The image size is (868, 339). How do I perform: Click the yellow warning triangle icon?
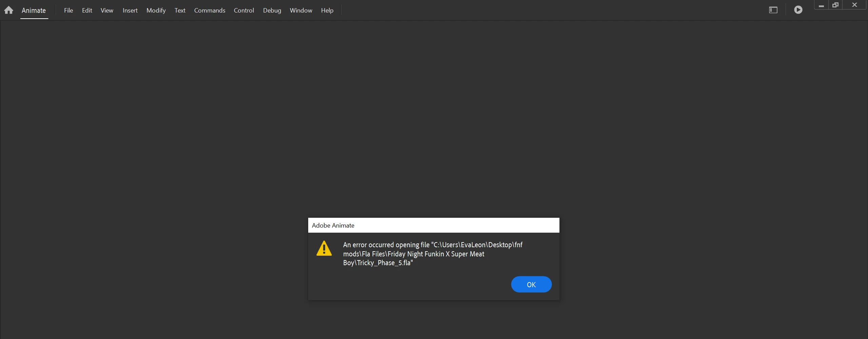click(324, 248)
